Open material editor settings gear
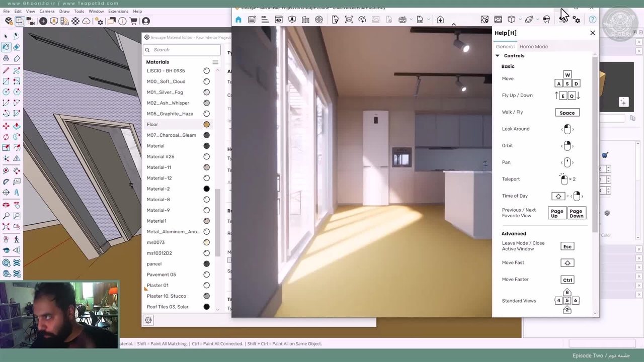This screenshot has height=362, width=644. click(x=148, y=320)
